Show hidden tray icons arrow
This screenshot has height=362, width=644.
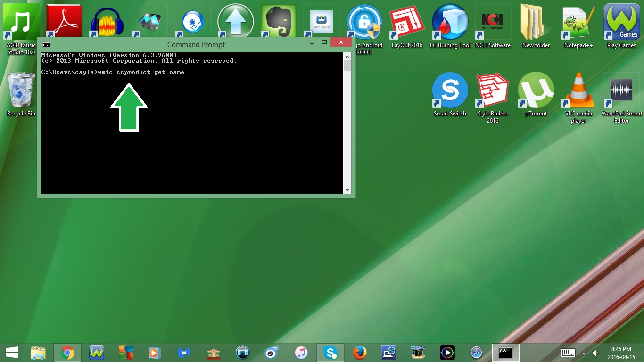click(584, 353)
